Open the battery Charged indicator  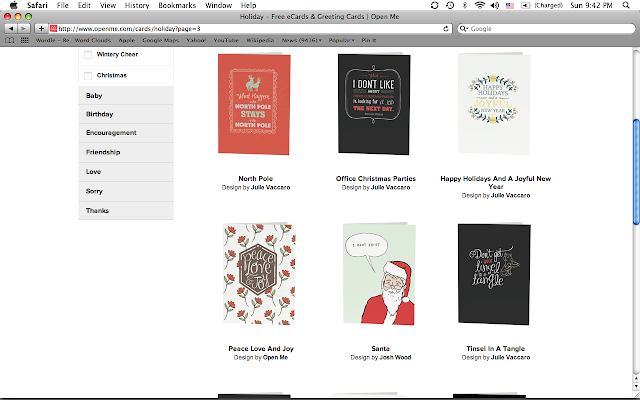543,5
